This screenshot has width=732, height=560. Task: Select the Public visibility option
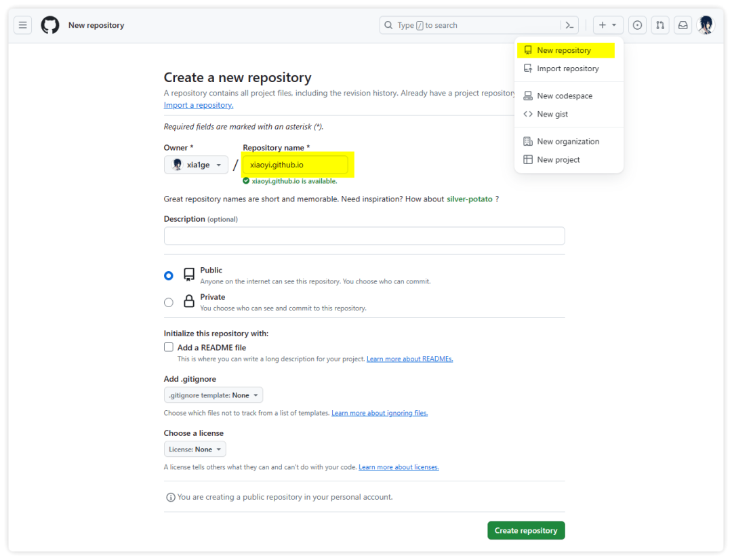pos(169,275)
